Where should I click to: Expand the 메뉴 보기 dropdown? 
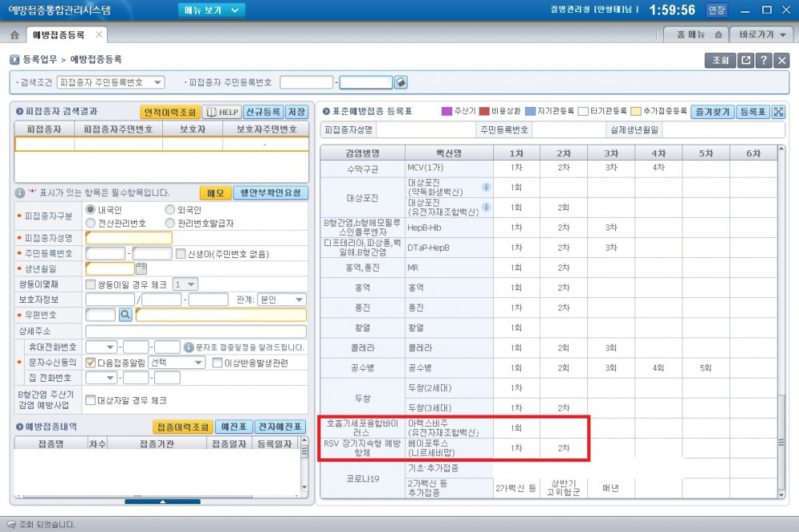click(x=211, y=10)
